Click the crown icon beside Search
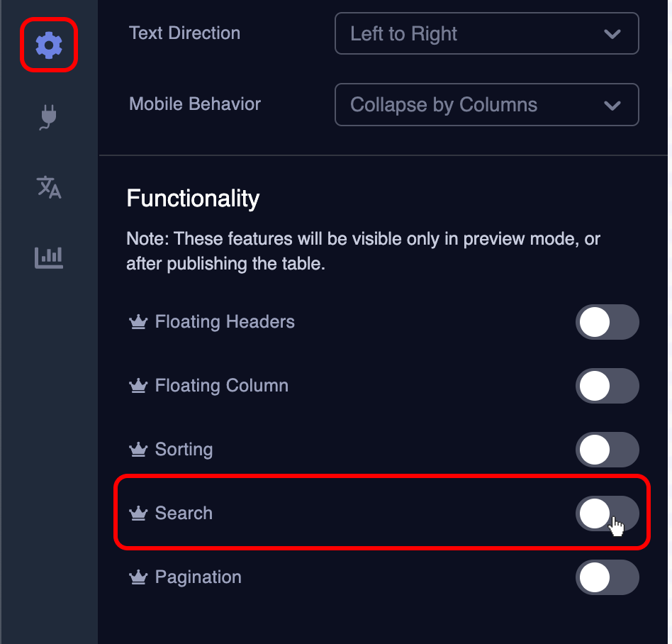This screenshot has width=672, height=644. pyautogui.click(x=138, y=513)
